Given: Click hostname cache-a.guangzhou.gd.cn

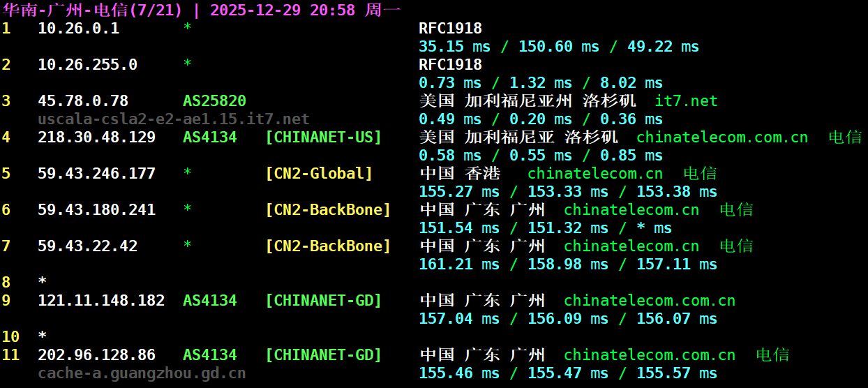Looking at the screenshot, I should pos(142,373).
